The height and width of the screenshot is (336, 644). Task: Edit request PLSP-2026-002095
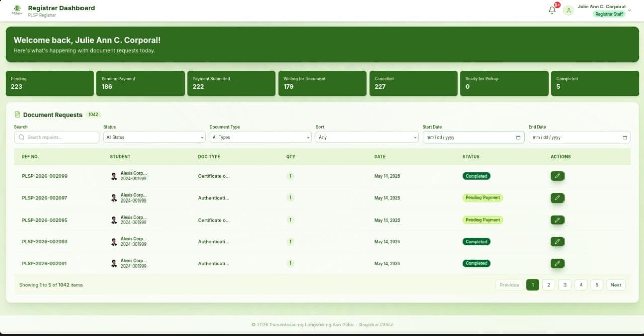(x=557, y=220)
